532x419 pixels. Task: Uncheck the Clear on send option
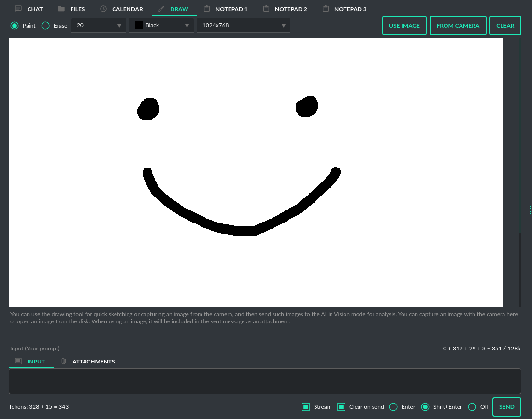click(341, 407)
